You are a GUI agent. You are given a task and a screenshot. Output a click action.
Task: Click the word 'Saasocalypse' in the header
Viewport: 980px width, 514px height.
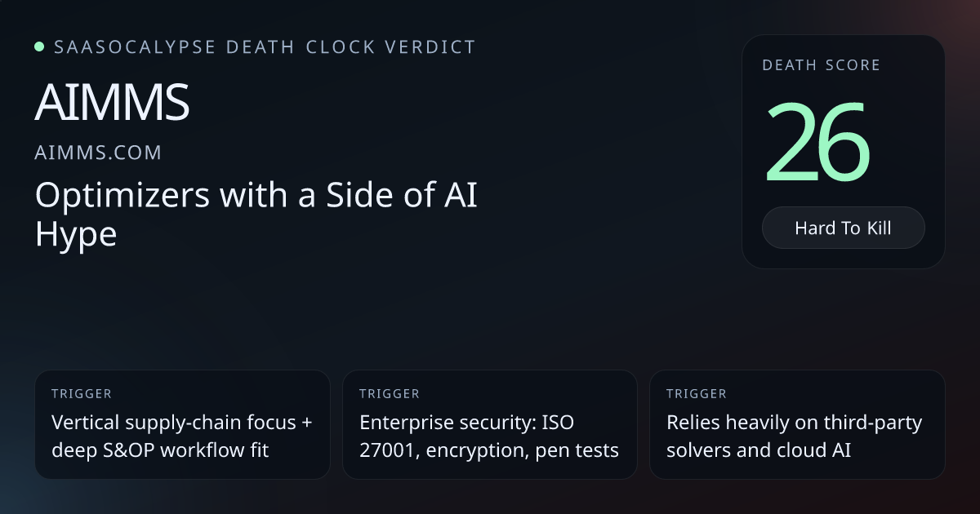134,47
